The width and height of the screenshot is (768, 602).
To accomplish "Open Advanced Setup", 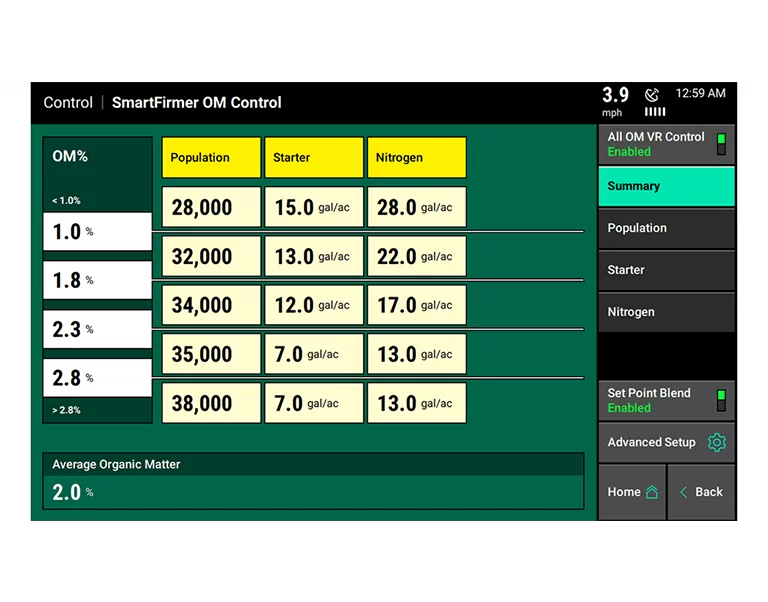I will 666,442.
